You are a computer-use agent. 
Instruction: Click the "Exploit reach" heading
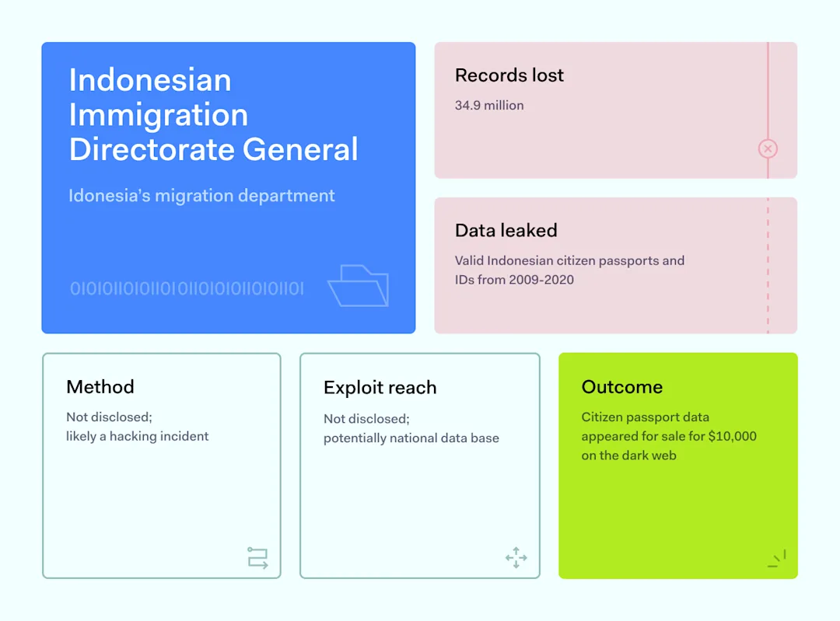(x=380, y=388)
